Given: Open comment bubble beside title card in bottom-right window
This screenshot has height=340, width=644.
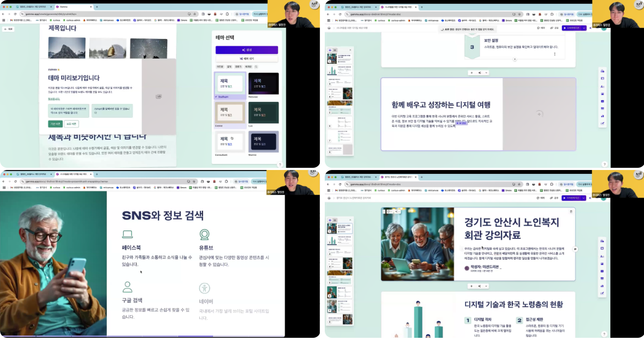Looking at the screenshot, I should pyautogui.click(x=575, y=249).
